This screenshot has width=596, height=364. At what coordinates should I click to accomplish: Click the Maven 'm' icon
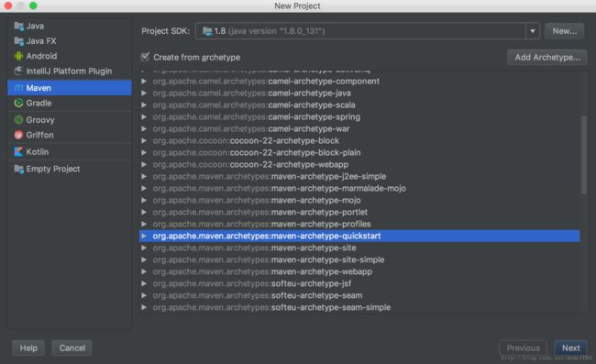18,88
